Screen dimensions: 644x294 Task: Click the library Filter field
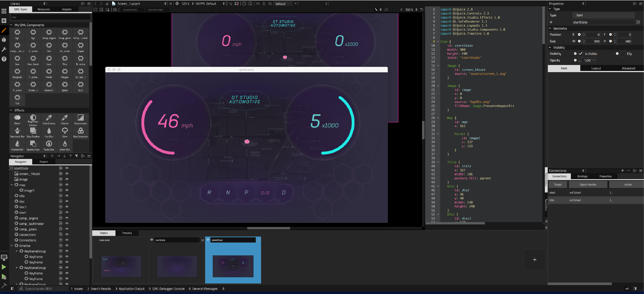[51, 17]
